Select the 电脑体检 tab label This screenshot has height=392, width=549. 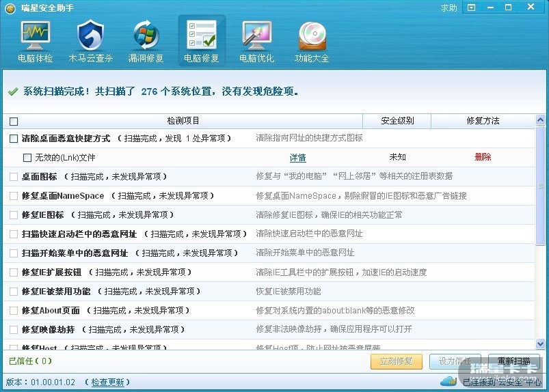pos(35,59)
